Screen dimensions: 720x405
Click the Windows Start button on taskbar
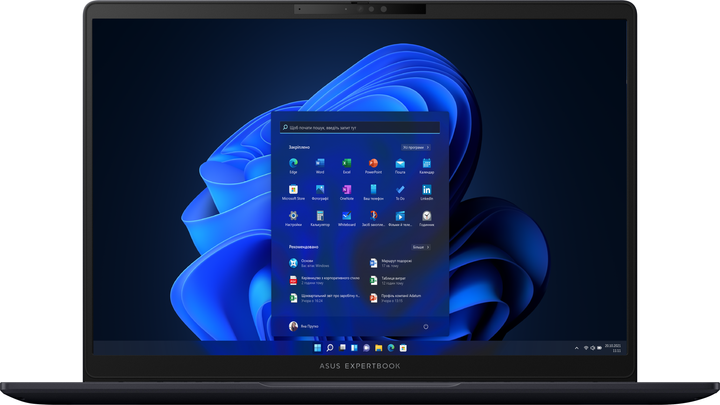318,348
